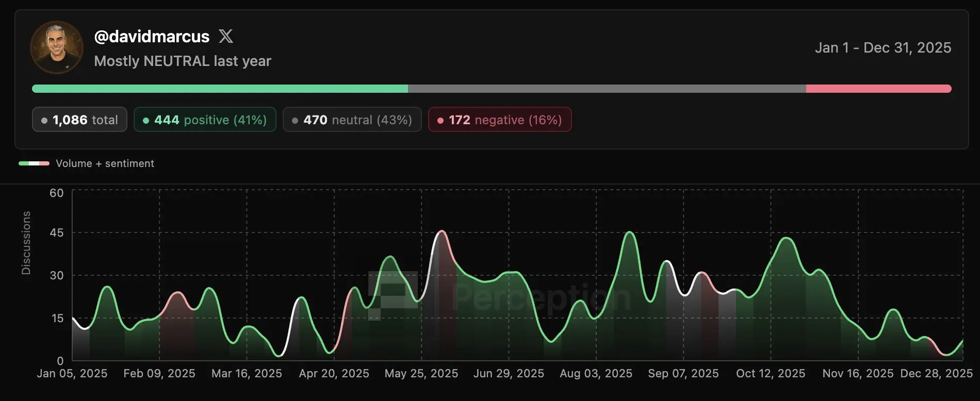
Task: Click the @davidmarcus handle
Action: 152,37
